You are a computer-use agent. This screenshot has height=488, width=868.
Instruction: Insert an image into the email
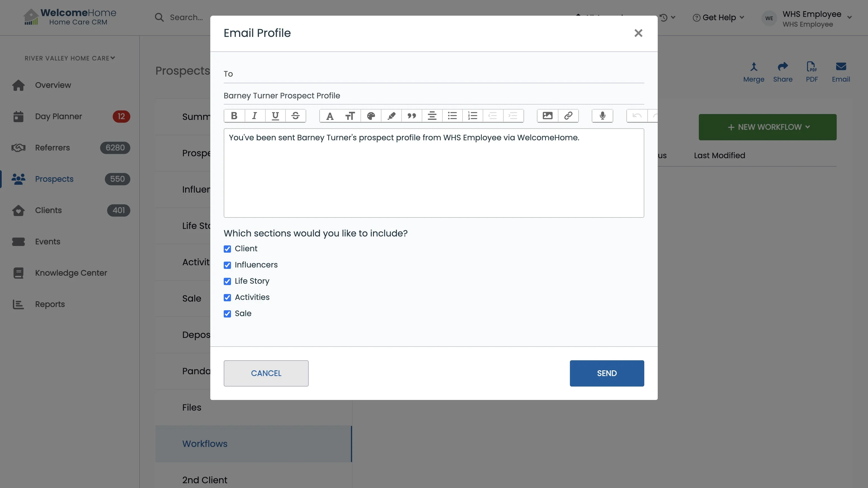pyautogui.click(x=548, y=116)
